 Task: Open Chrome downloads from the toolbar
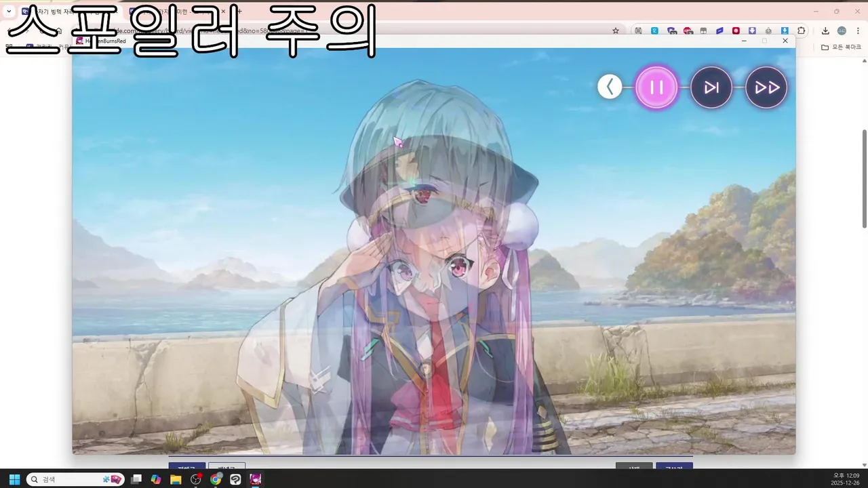pos(825,30)
